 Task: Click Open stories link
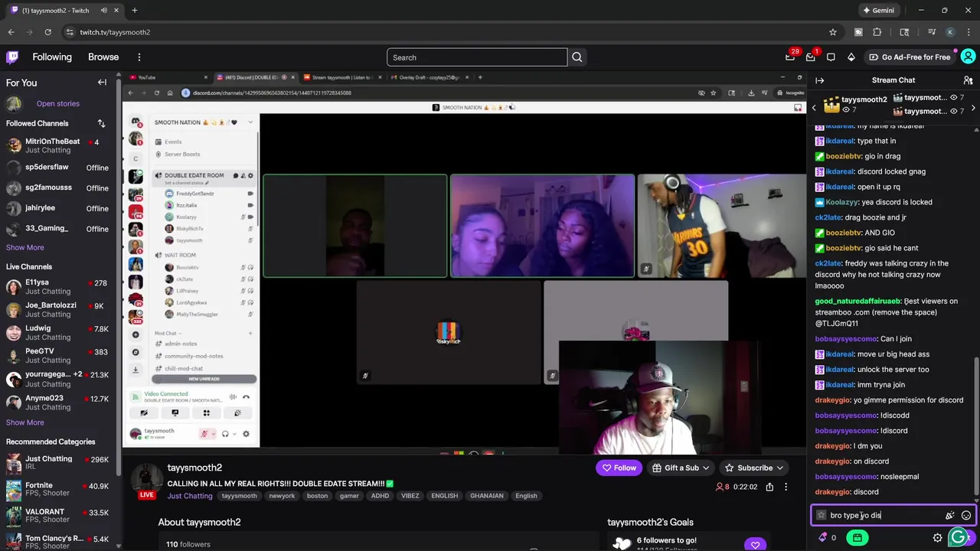(x=57, y=103)
